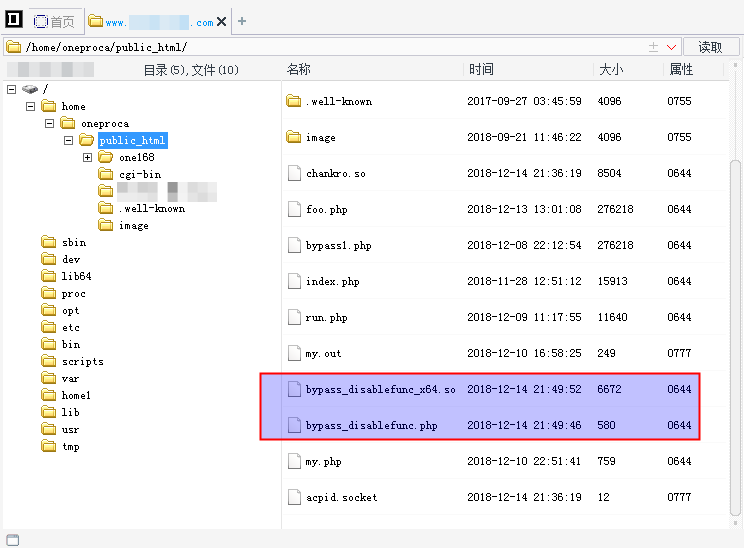
Task: Click index.php file icon
Action: pos(294,281)
